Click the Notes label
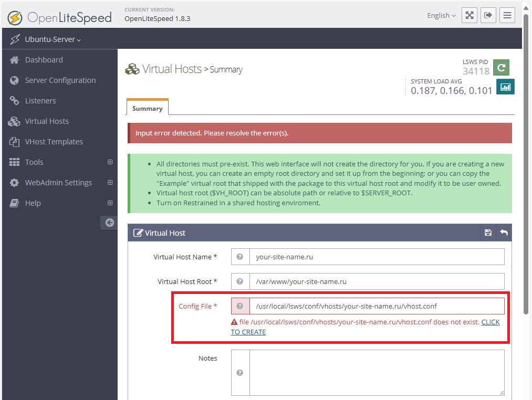The height and width of the screenshot is (400, 532). coord(207,359)
